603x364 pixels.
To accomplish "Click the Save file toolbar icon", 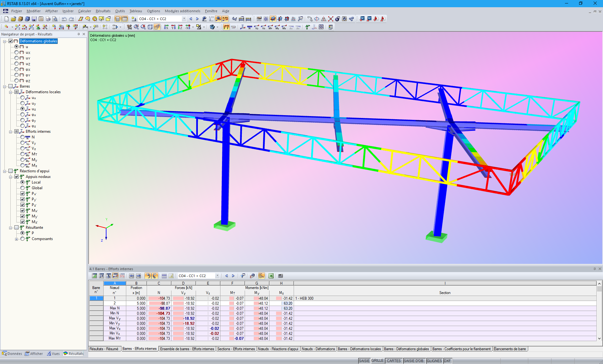I will tap(34, 19).
